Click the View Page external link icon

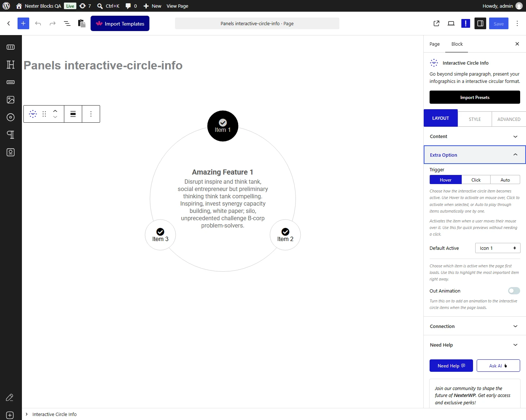pyautogui.click(x=437, y=23)
